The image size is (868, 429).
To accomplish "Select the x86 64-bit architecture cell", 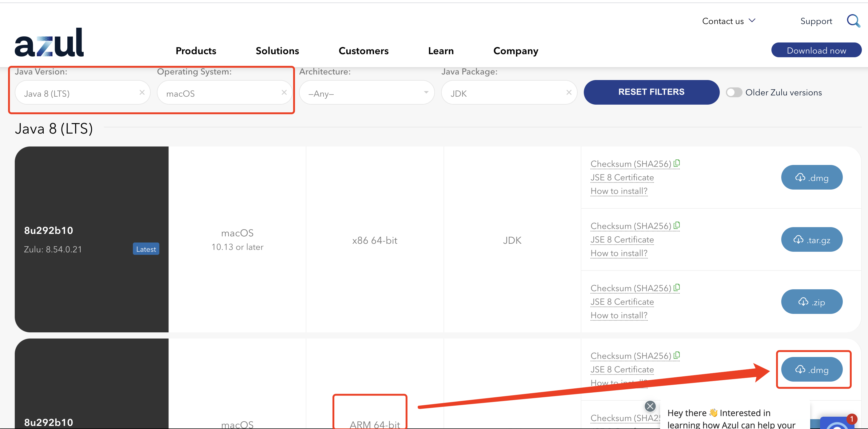I will 375,240.
